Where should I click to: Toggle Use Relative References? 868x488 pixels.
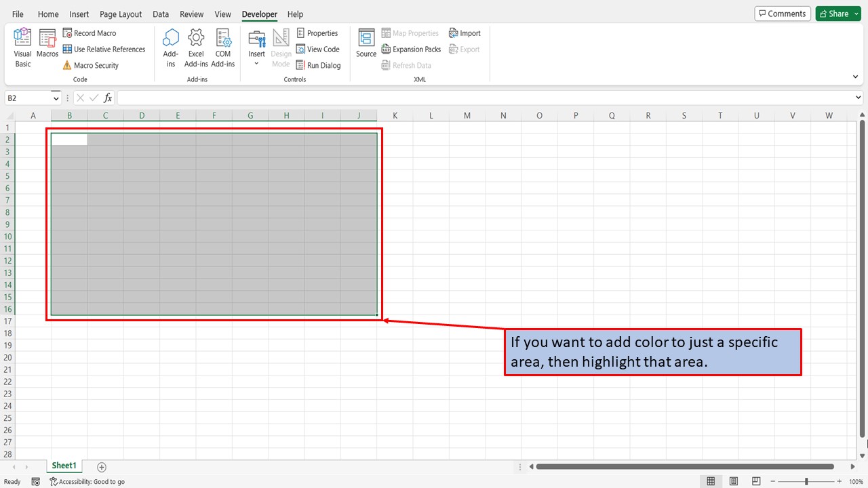104,49
